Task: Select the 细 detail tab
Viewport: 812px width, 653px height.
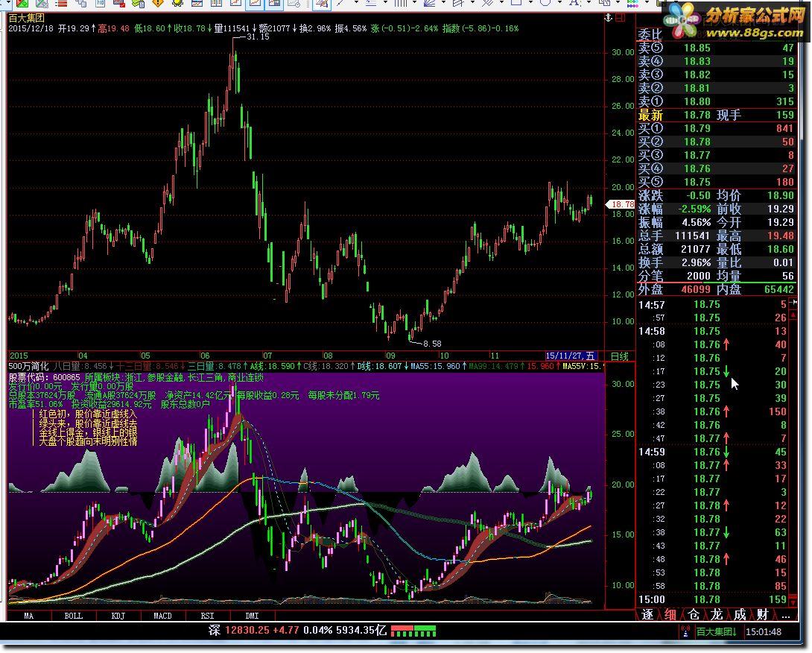Action: (x=670, y=615)
